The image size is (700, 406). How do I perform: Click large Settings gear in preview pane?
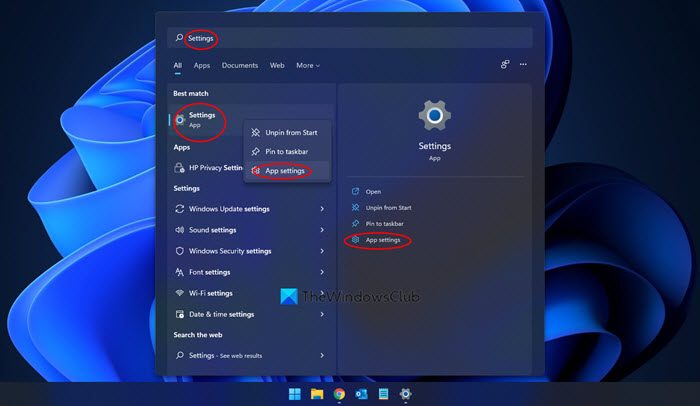click(434, 115)
